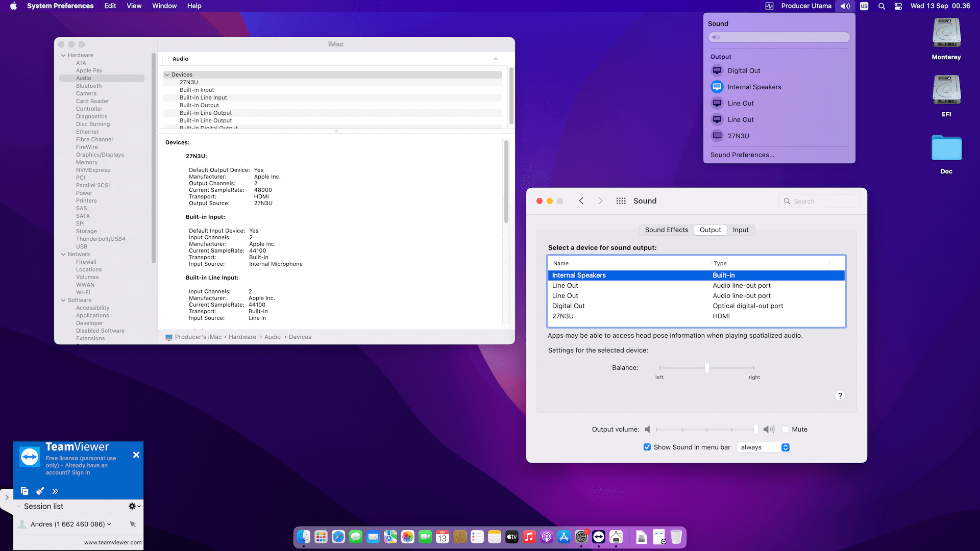Open the Apple menu
Image resolution: width=980 pixels, height=551 pixels.
coord(13,6)
